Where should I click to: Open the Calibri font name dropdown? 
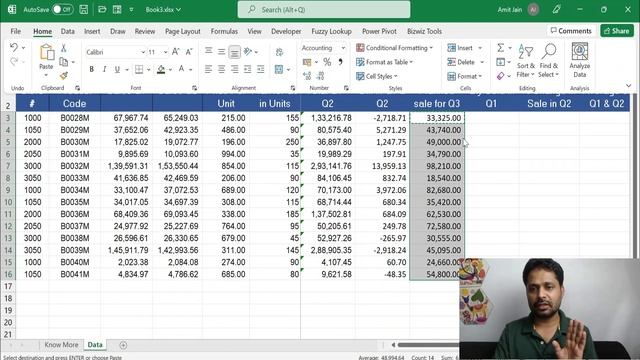point(143,52)
